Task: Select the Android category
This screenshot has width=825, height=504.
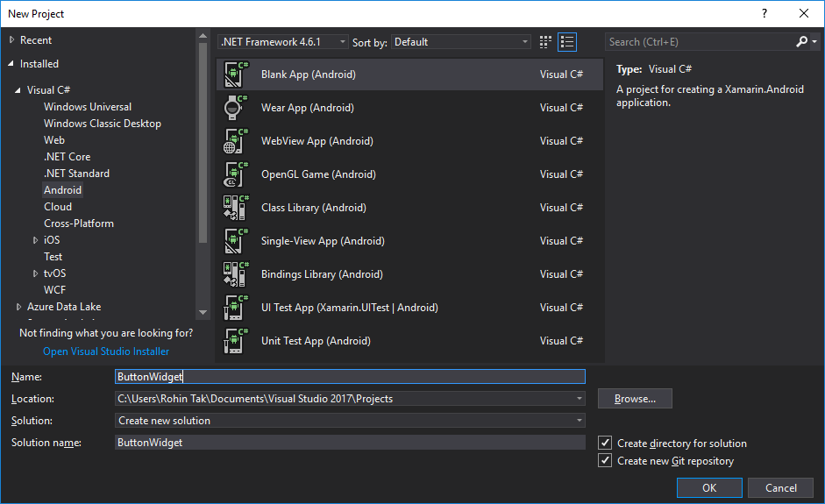Action: pyautogui.click(x=62, y=190)
